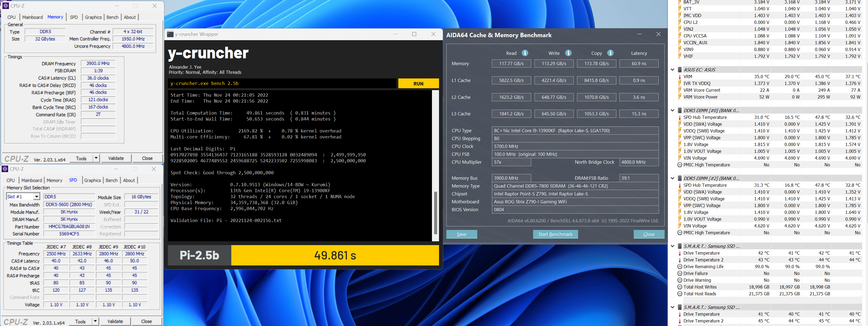Click Start Benchmark in AIDA64
Viewport: 868px width, 326px height.
point(555,234)
